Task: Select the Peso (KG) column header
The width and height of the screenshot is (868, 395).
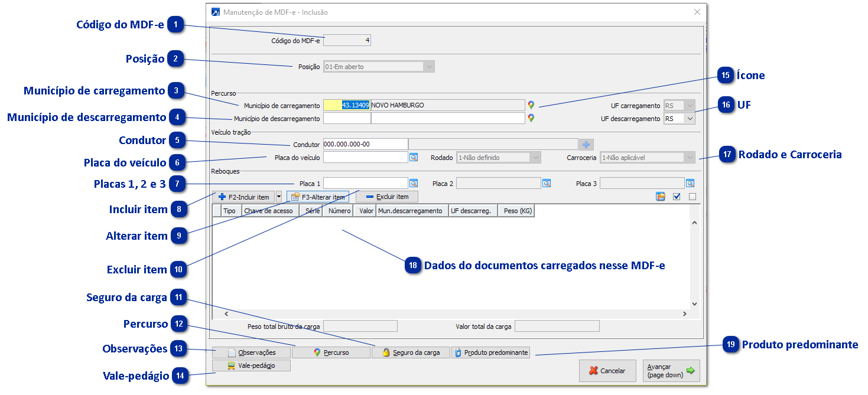Action: (516, 211)
